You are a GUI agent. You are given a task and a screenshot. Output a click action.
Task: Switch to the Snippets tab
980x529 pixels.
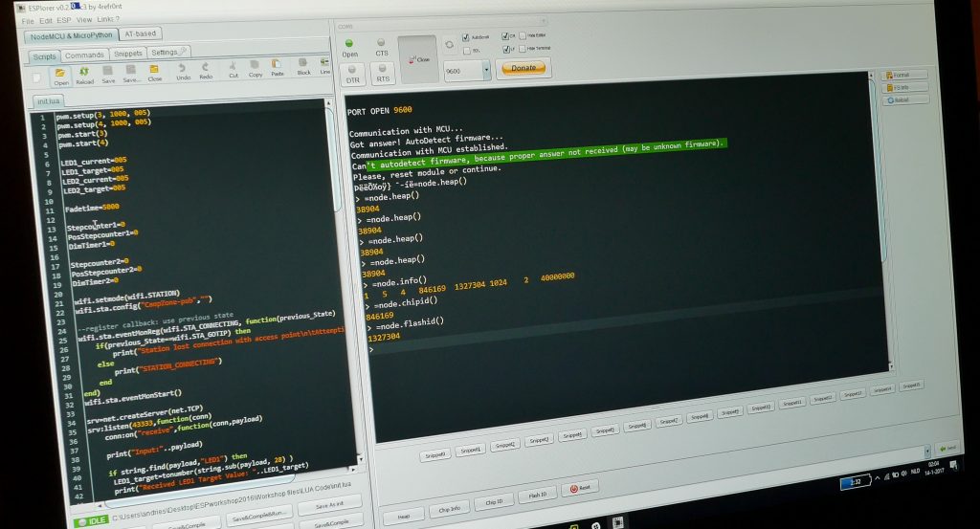coord(127,54)
